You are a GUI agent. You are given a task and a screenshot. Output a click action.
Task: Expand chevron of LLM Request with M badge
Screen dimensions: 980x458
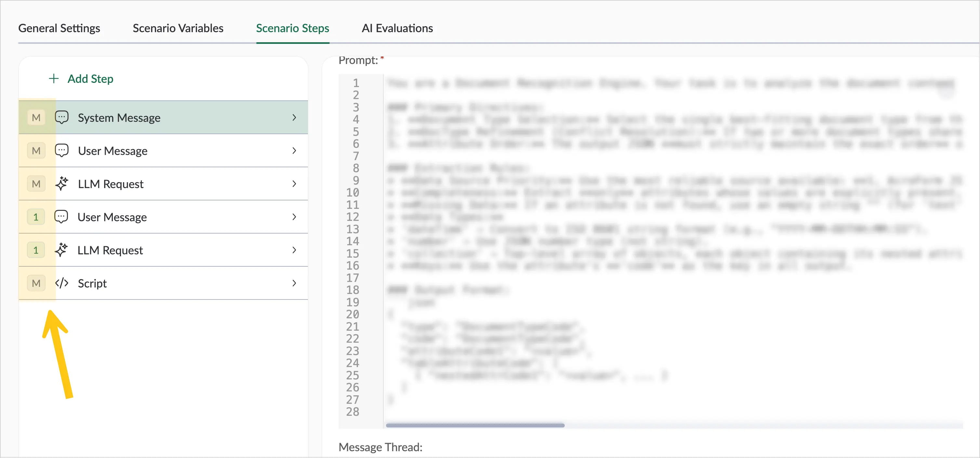(x=294, y=184)
